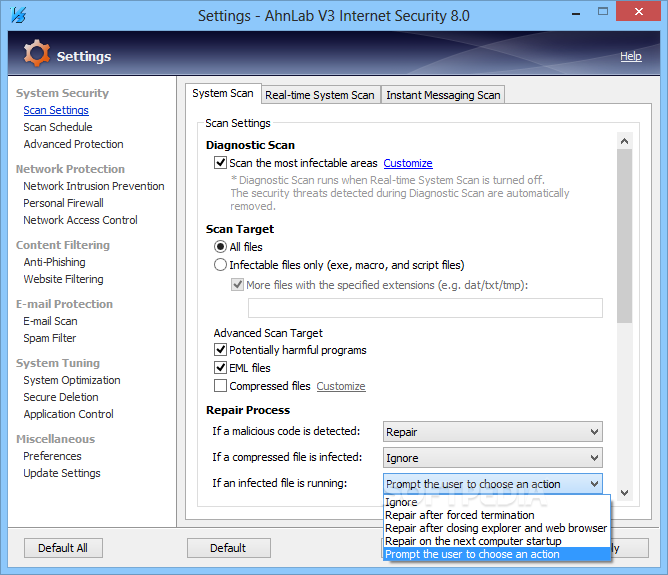Open Website Filtering settings
Image resolution: width=668 pixels, height=575 pixels.
click(x=63, y=279)
